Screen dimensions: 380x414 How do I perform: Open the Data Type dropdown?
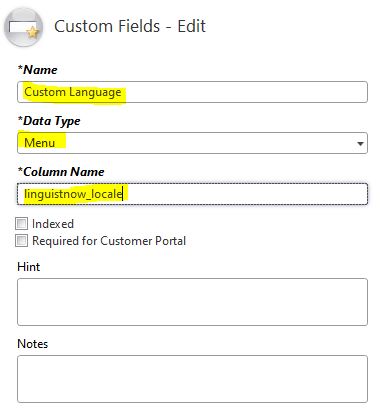click(192, 143)
